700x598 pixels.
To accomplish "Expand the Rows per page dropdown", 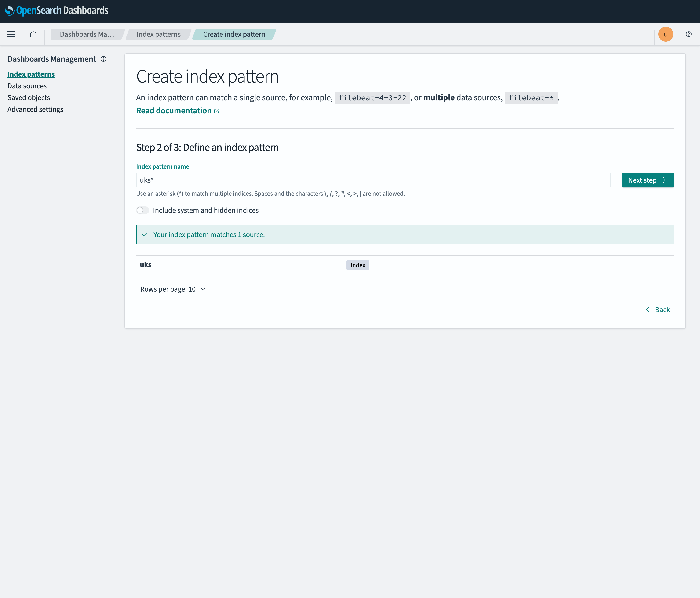I will click(173, 289).
